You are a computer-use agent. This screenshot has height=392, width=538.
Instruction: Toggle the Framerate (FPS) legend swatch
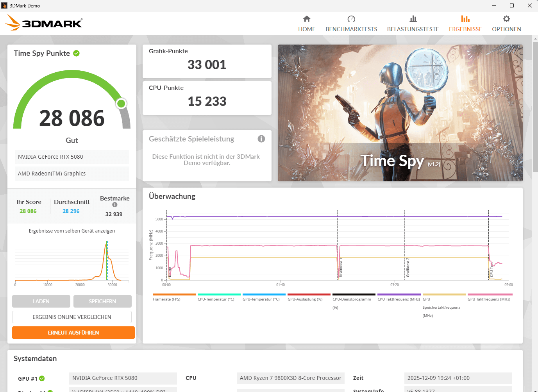[x=174, y=295]
